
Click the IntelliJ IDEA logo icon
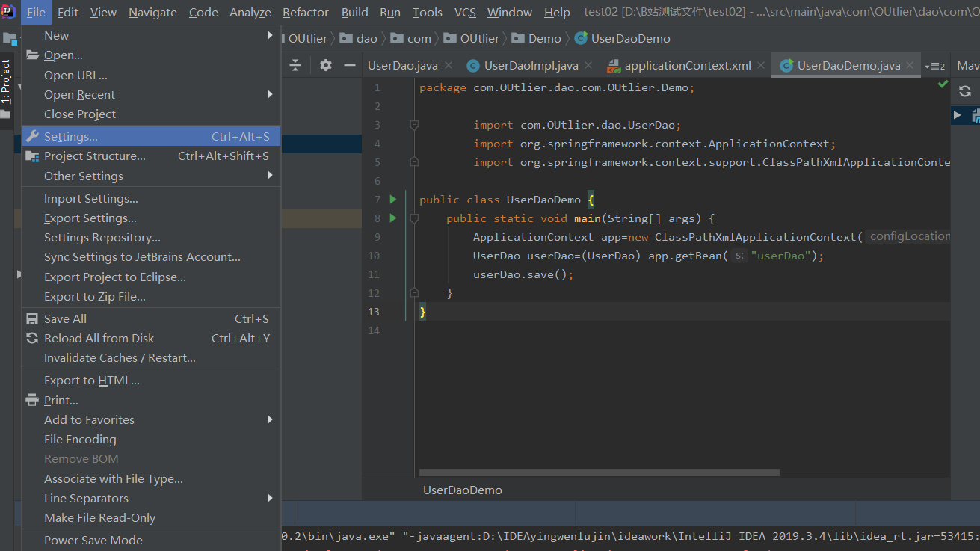coord(8,12)
